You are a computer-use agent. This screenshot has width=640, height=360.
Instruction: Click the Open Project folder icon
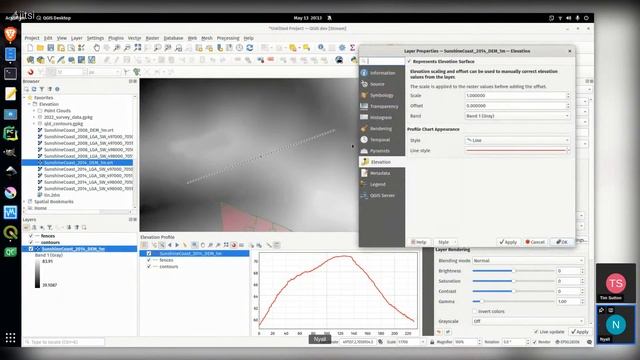(x=40, y=48)
